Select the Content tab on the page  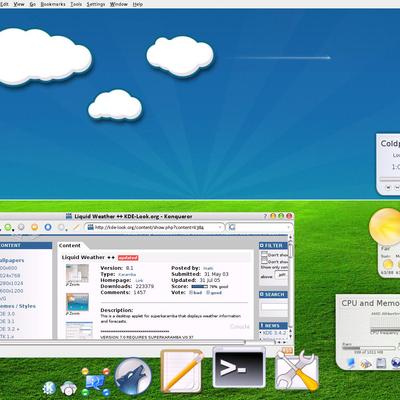pos(70,245)
